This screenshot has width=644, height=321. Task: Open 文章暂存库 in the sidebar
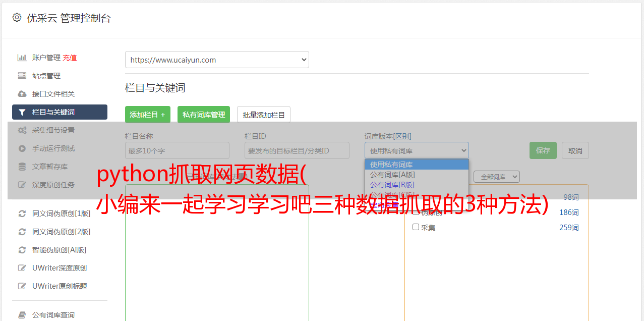click(x=50, y=167)
